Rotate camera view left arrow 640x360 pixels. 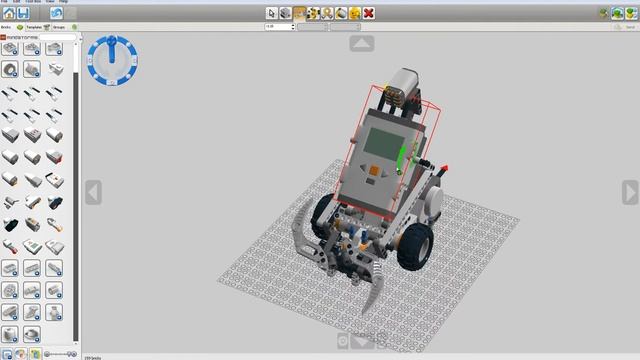[93, 192]
